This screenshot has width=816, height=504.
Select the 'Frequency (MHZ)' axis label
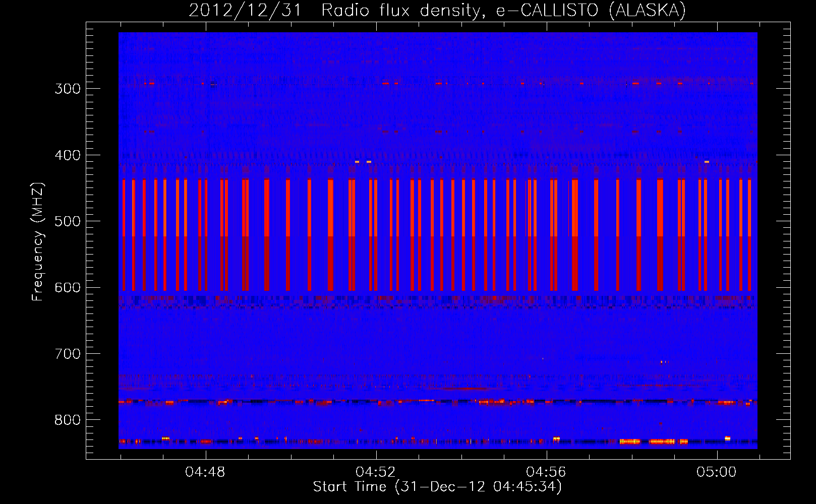click(38, 242)
